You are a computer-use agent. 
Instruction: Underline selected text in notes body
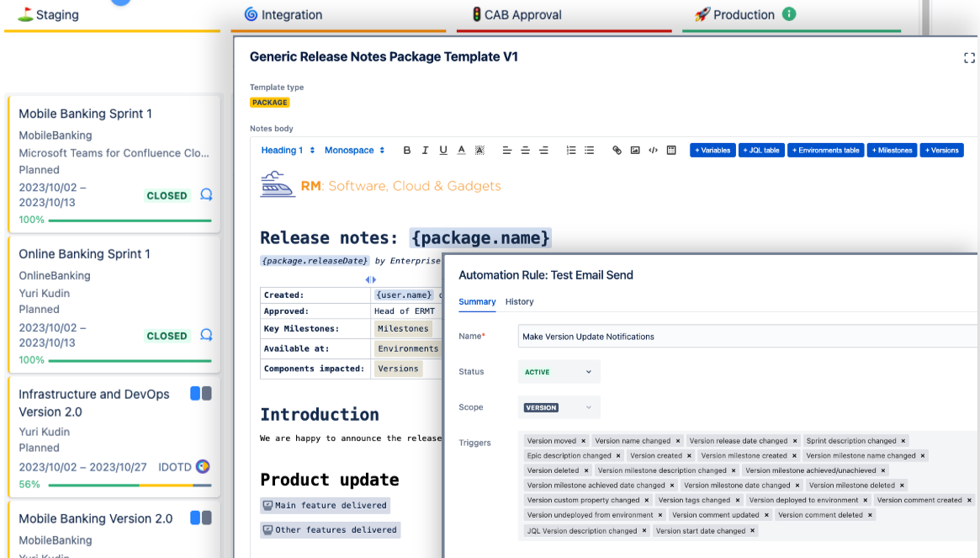[x=443, y=150]
